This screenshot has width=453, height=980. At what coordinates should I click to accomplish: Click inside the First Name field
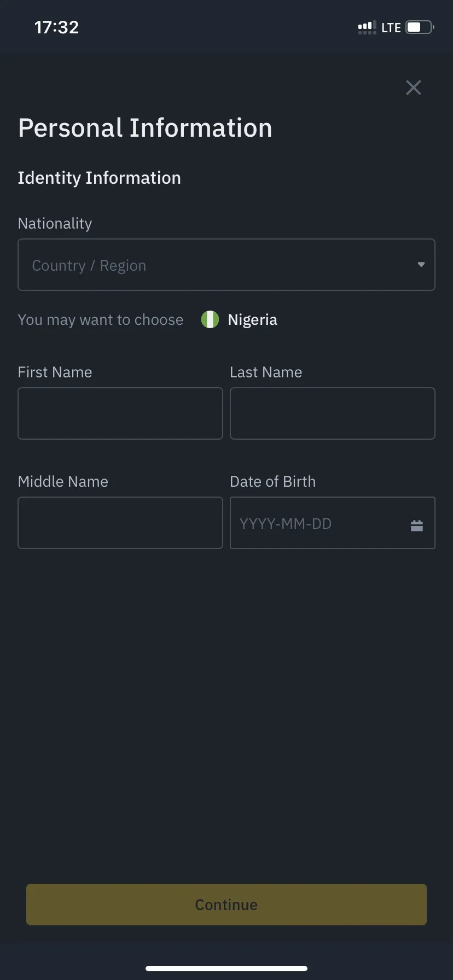coord(120,413)
